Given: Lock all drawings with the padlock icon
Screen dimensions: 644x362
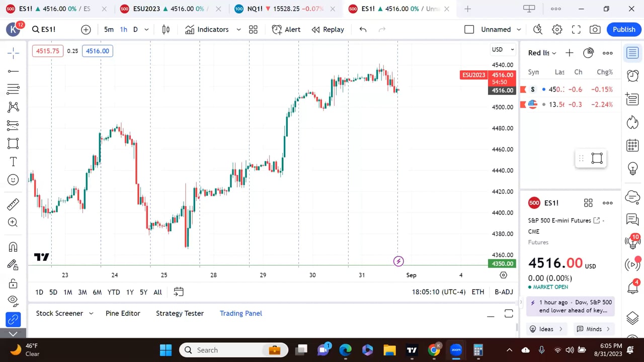Looking at the screenshot, I should (13, 283).
